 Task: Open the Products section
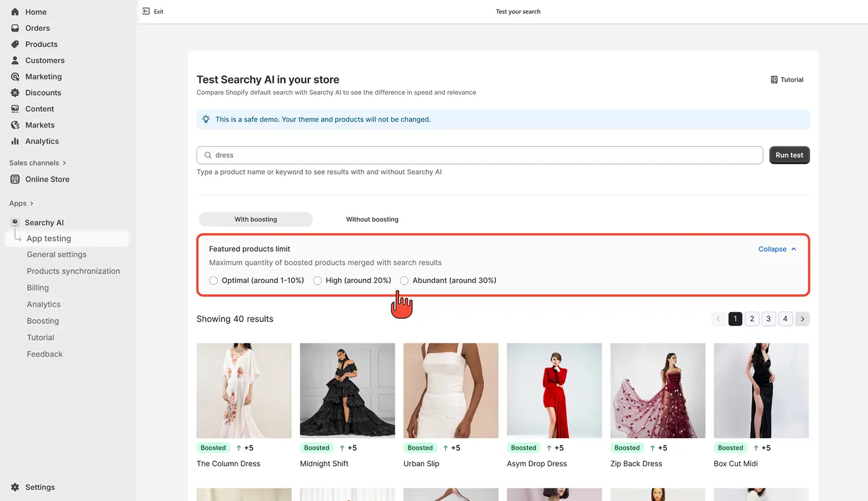(40, 44)
